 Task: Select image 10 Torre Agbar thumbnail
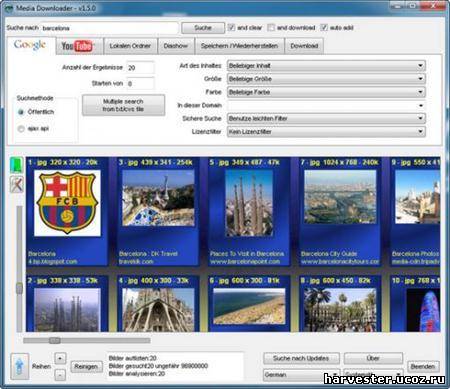[423, 310]
